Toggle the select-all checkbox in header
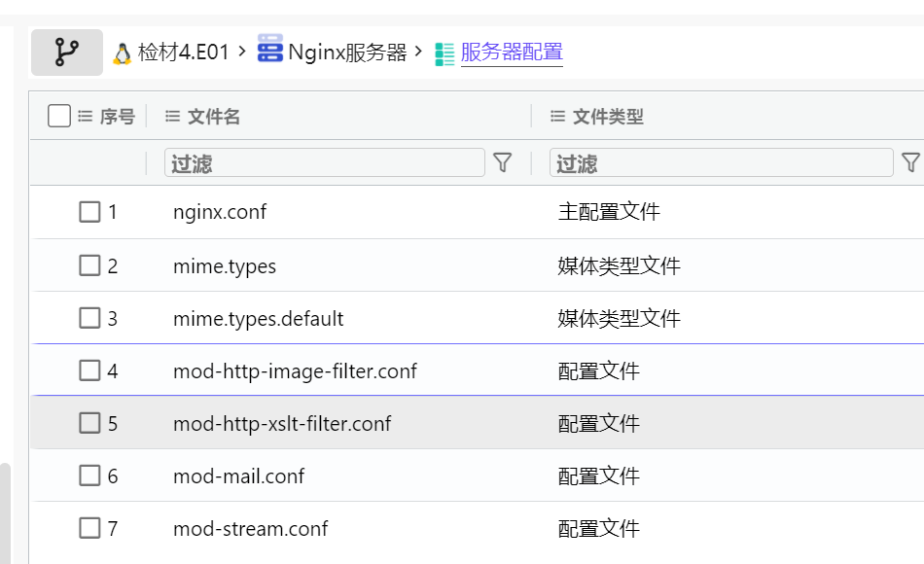 pos(59,117)
